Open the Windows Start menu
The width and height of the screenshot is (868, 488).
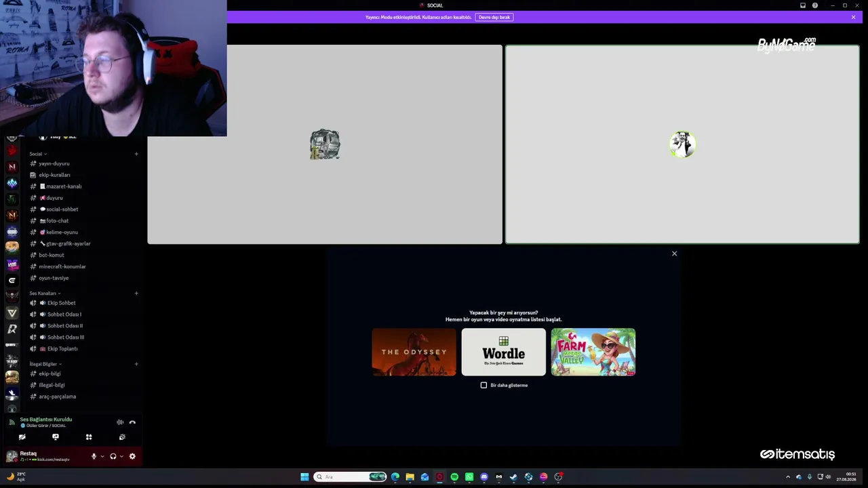coord(304,476)
